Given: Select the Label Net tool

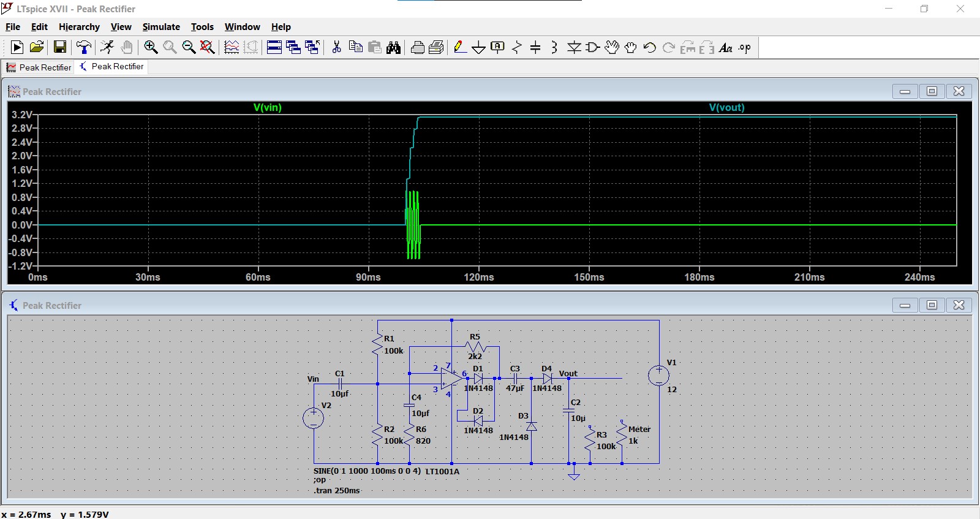Looking at the screenshot, I should point(498,47).
